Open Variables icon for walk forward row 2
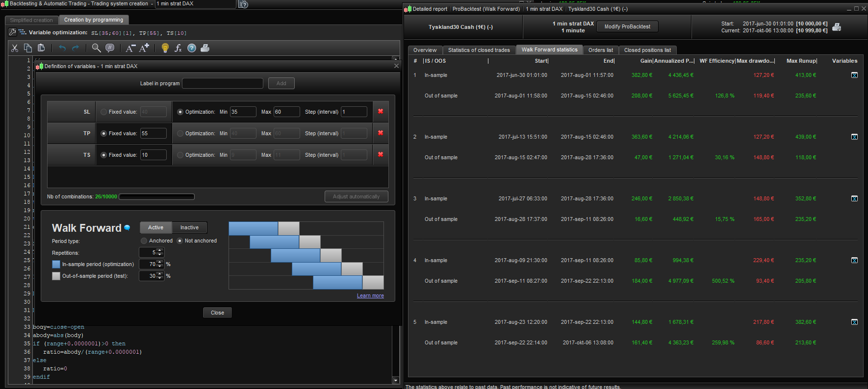This screenshot has height=389, width=868. [x=854, y=137]
